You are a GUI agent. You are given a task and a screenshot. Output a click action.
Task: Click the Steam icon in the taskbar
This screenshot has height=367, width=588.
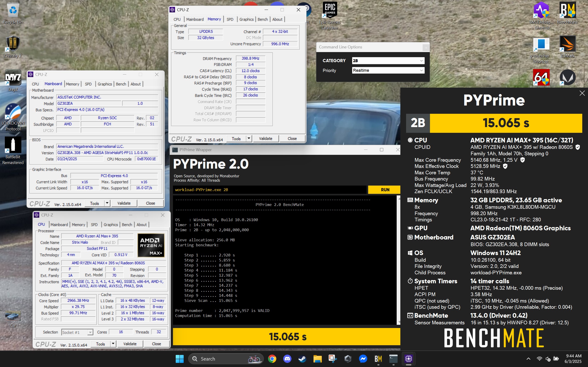pyautogui.click(x=302, y=359)
